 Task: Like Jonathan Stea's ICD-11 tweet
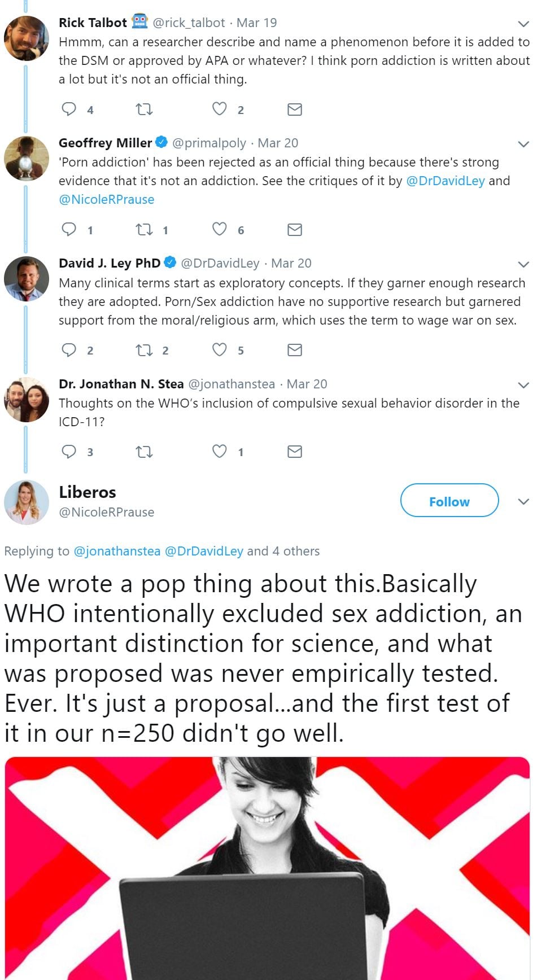[x=219, y=452]
